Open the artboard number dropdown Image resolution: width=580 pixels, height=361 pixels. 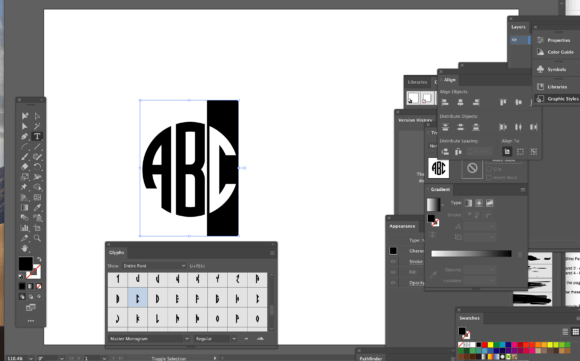(x=104, y=358)
